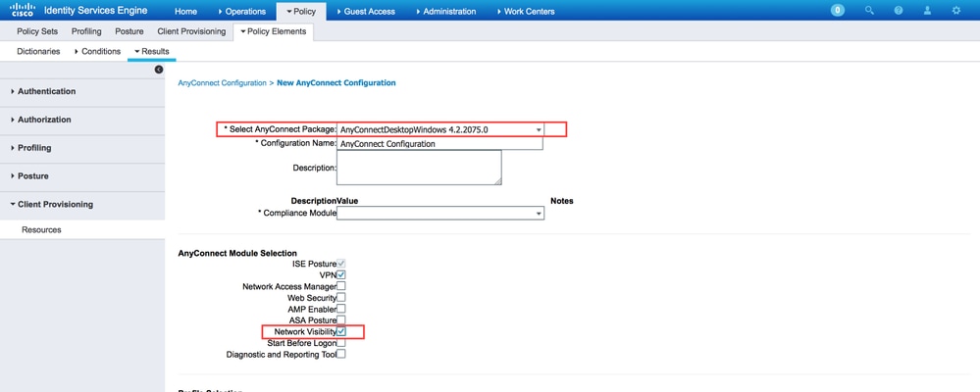Follow the AnyConnect Configuration breadcrumb link
Viewport: 980px width, 392px height.
(x=222, y=82)
